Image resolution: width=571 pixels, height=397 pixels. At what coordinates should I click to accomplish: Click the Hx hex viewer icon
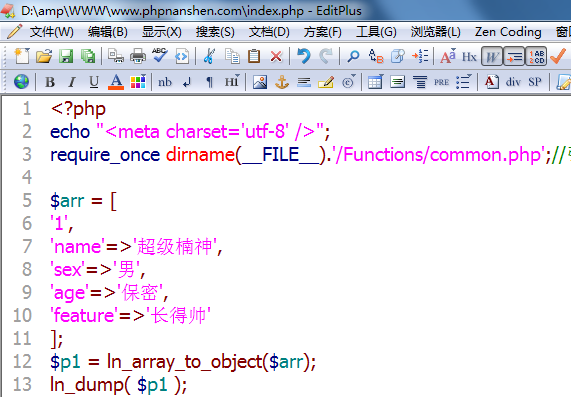[x=469, y=57]
